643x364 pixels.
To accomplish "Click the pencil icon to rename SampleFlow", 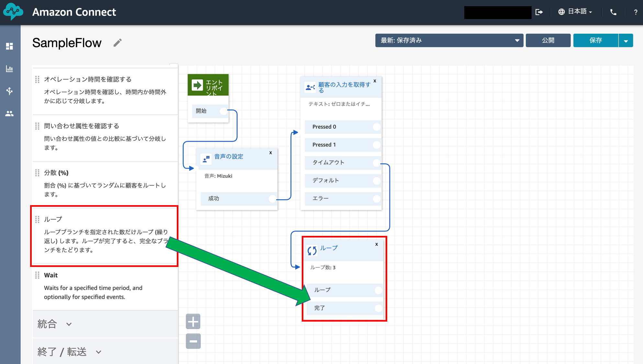I will pos(118,43).
